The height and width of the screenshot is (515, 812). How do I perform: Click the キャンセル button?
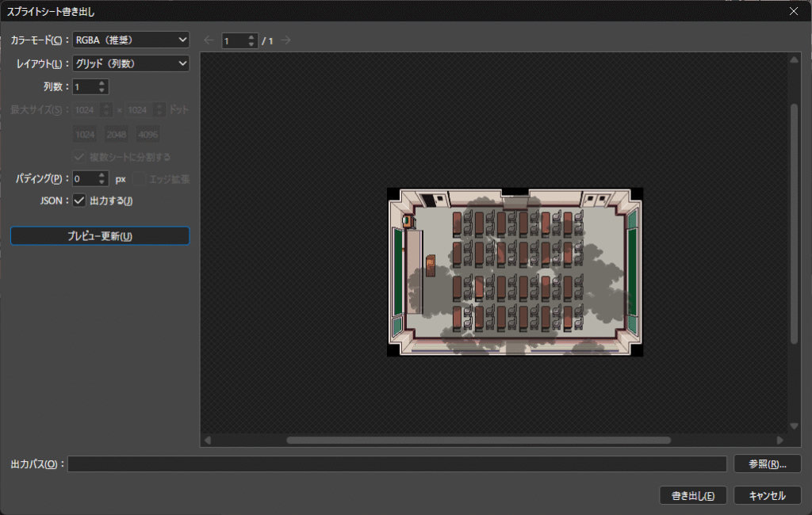768,495
